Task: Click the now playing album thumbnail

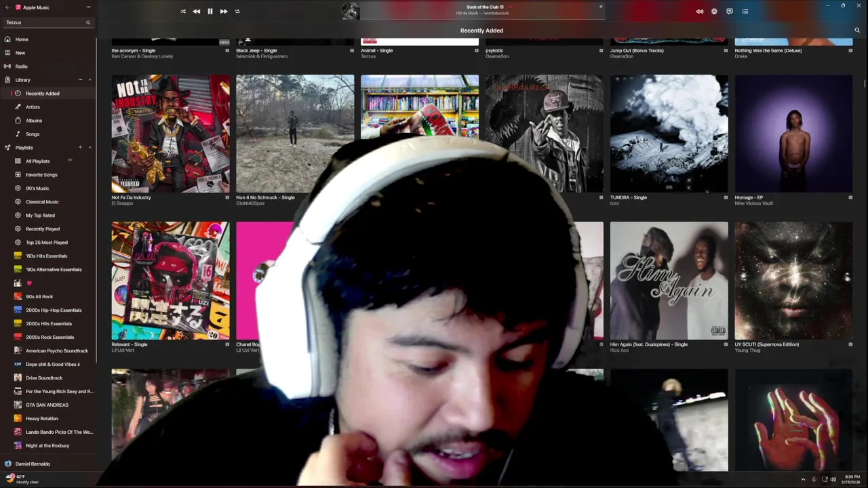Action: point(351,12)
